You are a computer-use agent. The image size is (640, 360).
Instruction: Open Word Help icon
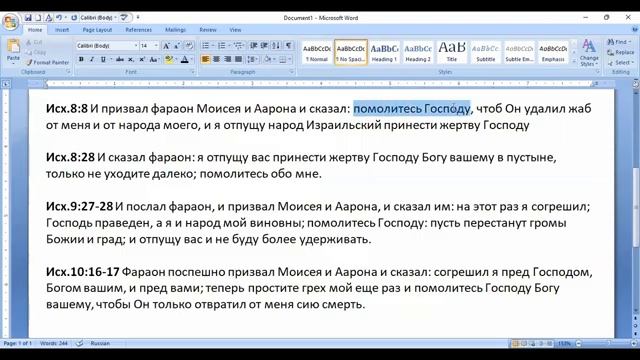[x=635, y=30]
